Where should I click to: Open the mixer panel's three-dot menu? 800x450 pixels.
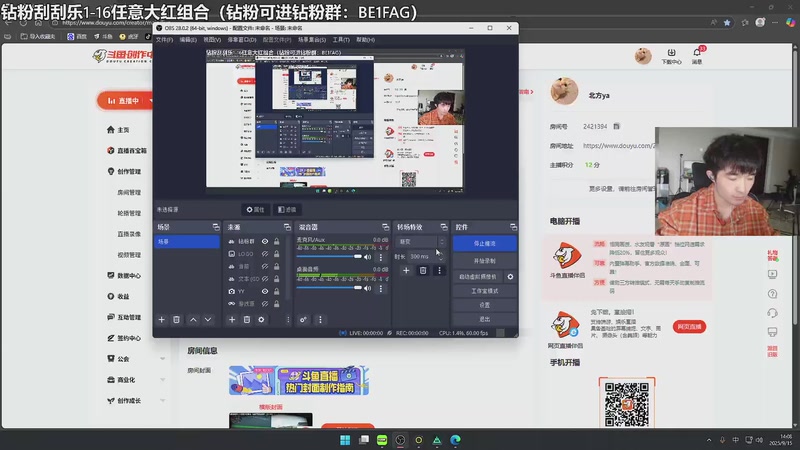[320, 319]
